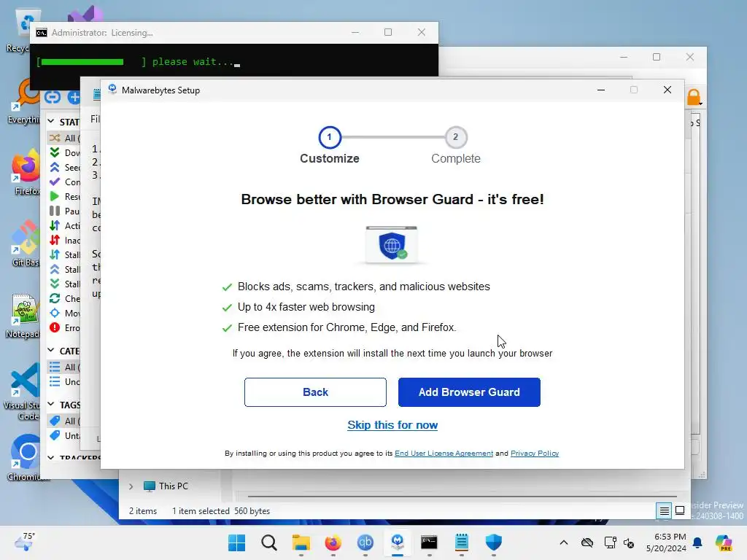The image size is (747, 560).
Task: Click the orange lock icon in qBittorrent
Action: pos(694,97)
